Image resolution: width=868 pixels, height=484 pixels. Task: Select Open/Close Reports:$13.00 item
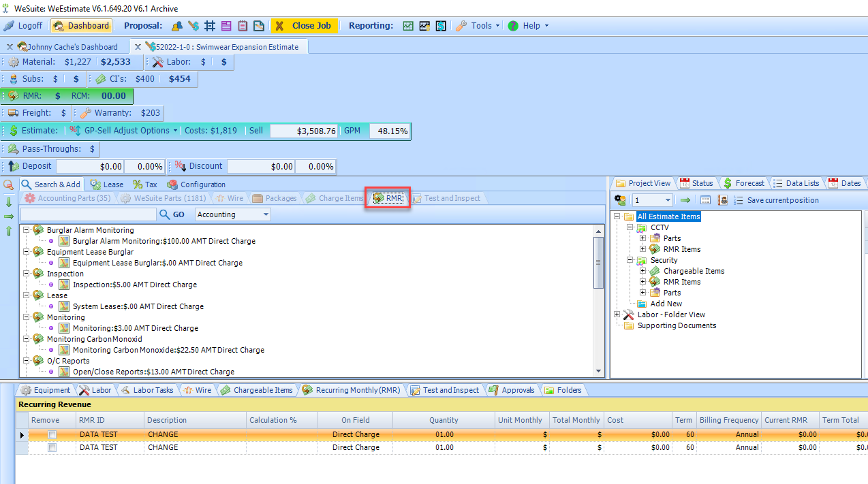point(153,372)
